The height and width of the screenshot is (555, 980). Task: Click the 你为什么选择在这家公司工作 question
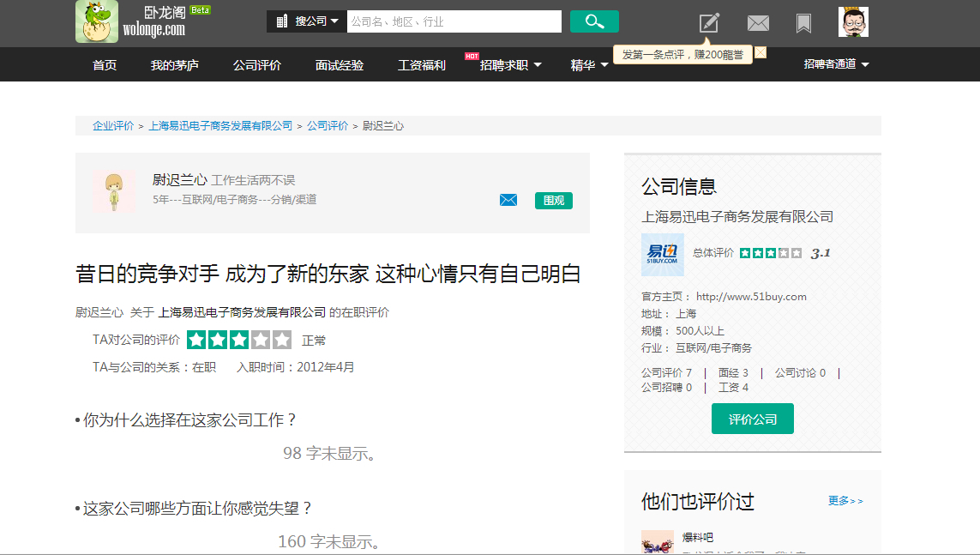point(190,420)
